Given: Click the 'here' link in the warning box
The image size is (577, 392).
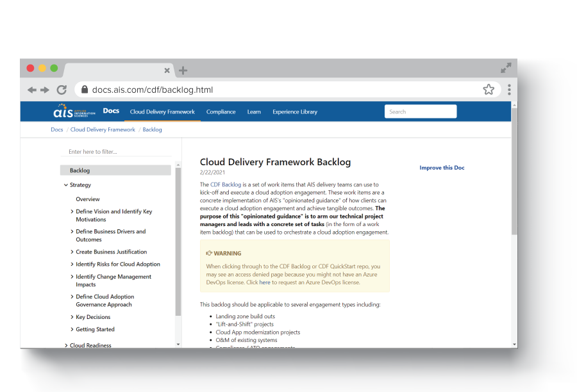Looking at the screenshot, I should click(265, 282).
